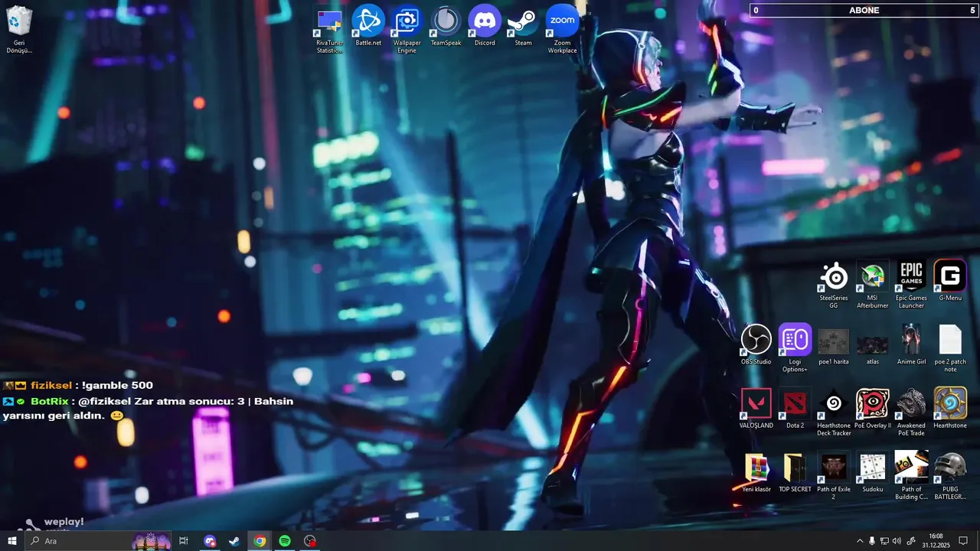Open the clock showing 16:08
Viewport: 980px width, 551px height.
point(936,541)
